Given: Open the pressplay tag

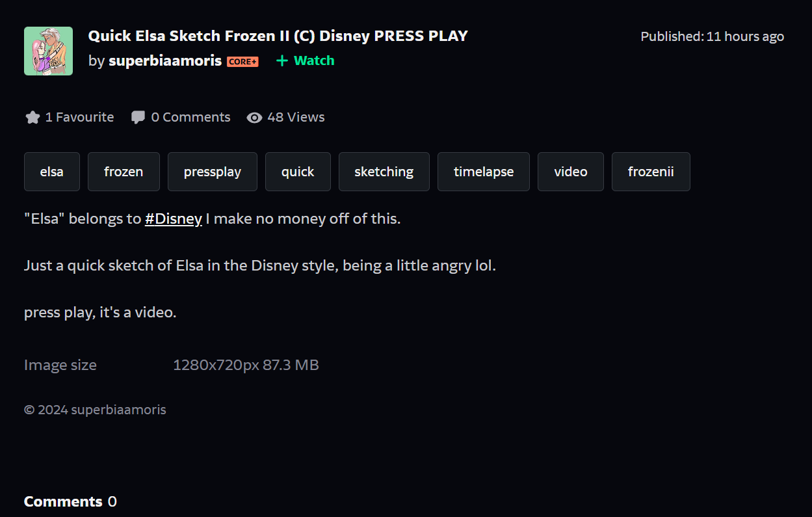Looking at the screenshot, I should 213,172.
